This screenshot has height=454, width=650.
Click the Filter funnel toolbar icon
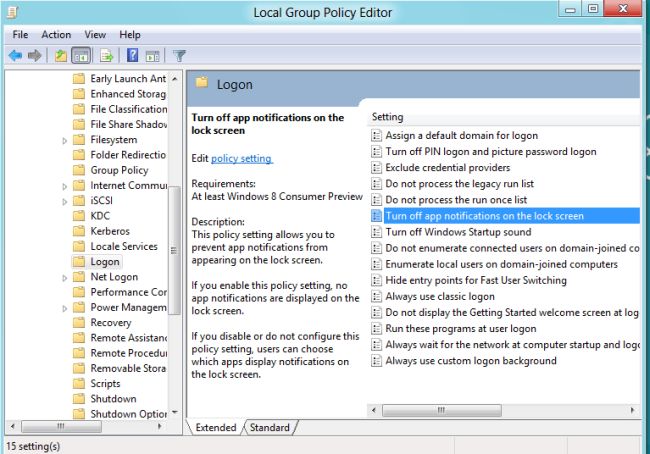179,56
